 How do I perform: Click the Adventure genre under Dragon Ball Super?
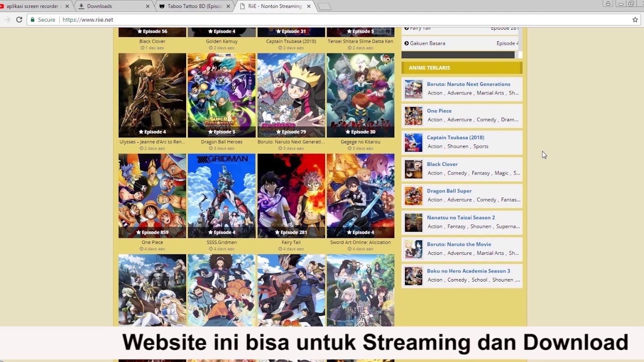(459, 200)
